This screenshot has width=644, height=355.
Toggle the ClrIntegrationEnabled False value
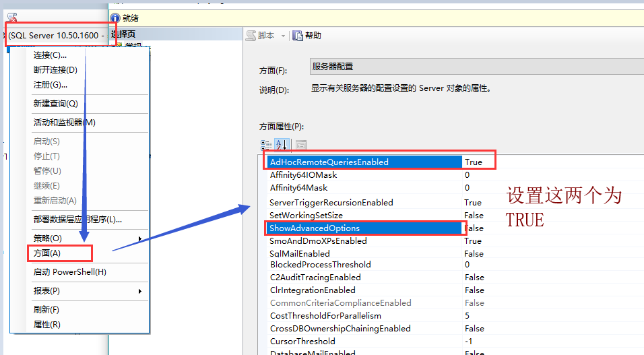point(474,290)
